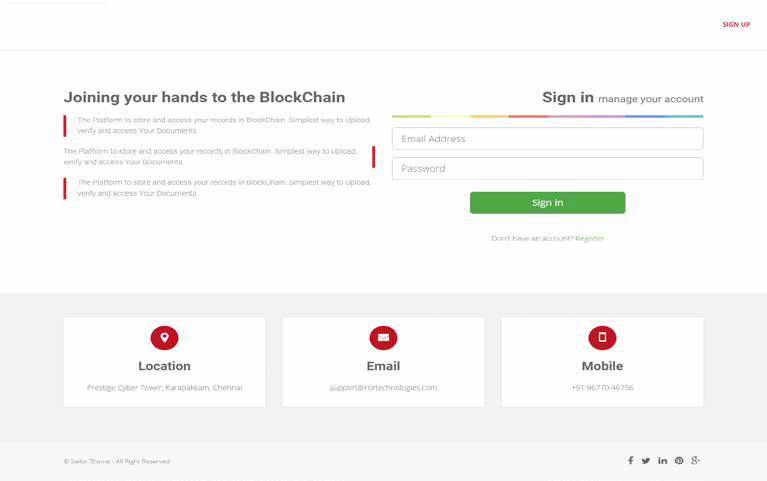Viewport: 767px width, 481px height.
Task: Click the rainbow color bar under Sign in
Action: [547, 116]
